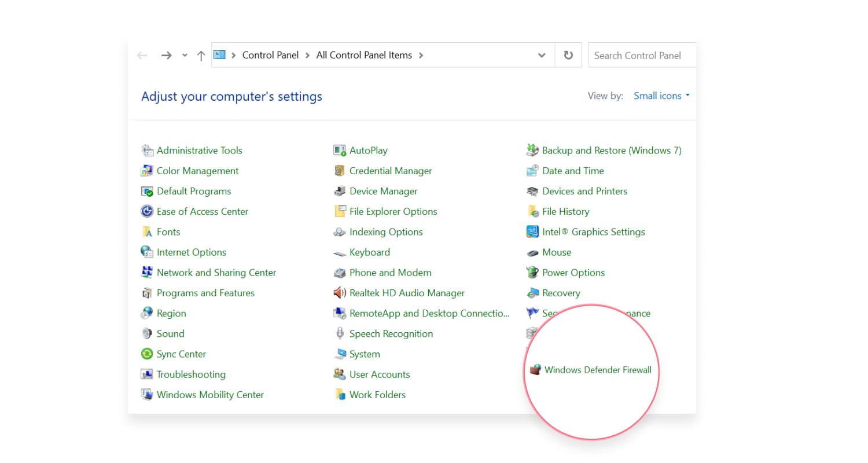Expand chevron before Control Panel breadcrumb
Image resolution: width=868 pixels, height=463 pixels.
[234, 56]
